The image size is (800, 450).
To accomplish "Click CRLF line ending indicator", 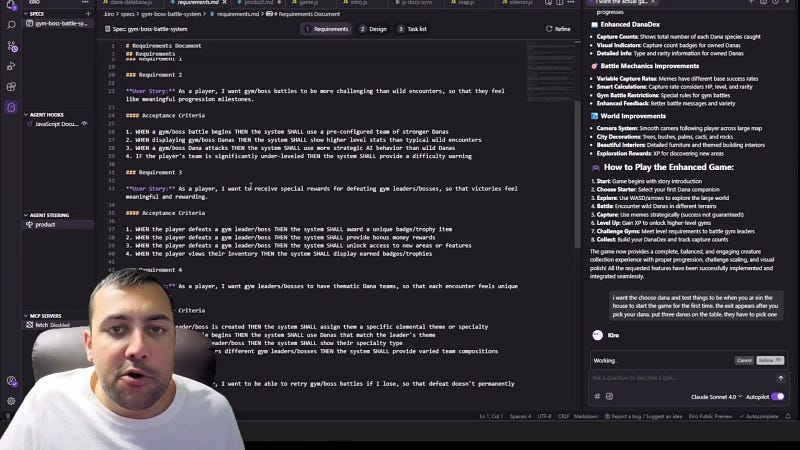I will [x=563, y=416].
